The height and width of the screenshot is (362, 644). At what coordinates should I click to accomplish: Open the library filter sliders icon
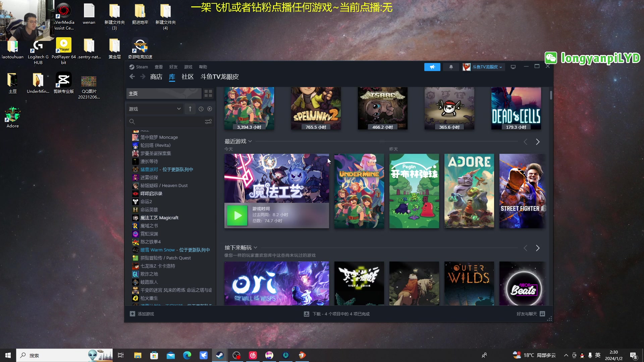click(x=208, y=121)
